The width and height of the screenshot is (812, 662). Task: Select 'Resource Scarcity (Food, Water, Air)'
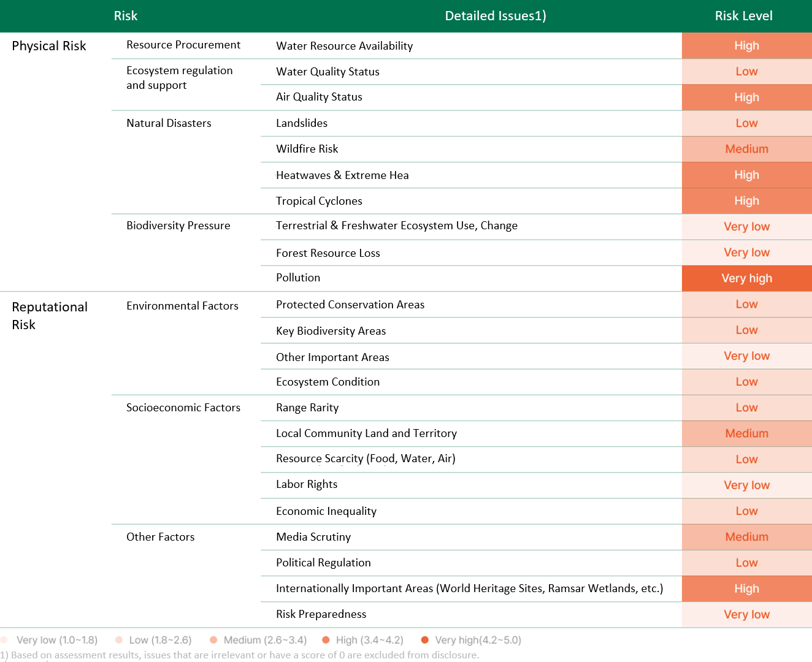[366, 458]
